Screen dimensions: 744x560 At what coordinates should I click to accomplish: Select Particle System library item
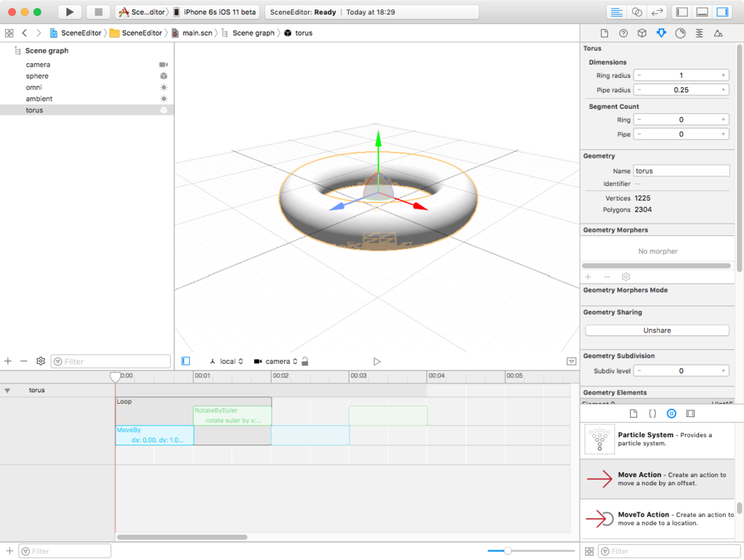click(x=658, y=439)
